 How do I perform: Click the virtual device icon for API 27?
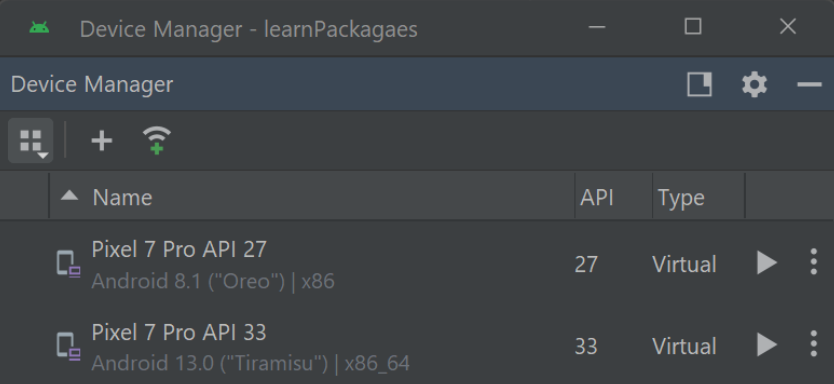click(69, 263)
